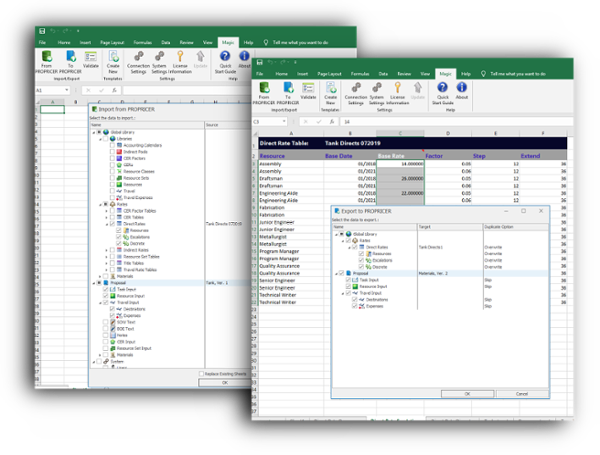600x455 pixels.
Task: Click Tell me lightbulb in front window
Action: (x=483, y=73)
